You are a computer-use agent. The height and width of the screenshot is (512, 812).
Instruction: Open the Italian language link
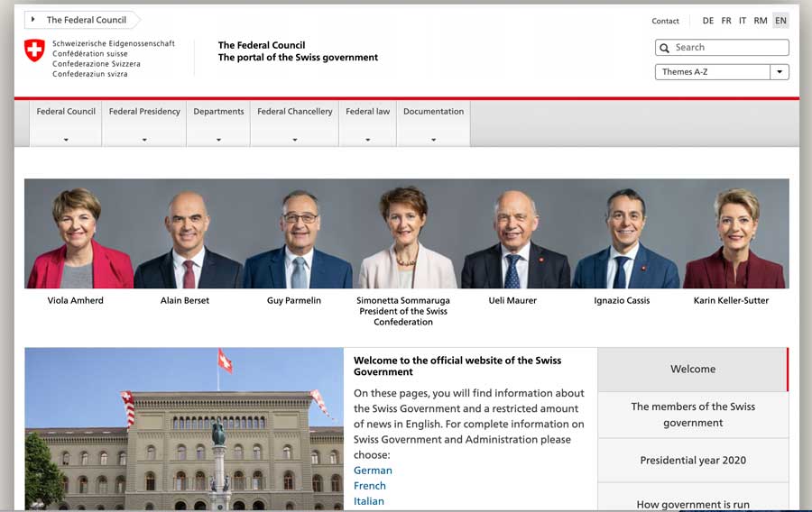[x=369, y=501]
